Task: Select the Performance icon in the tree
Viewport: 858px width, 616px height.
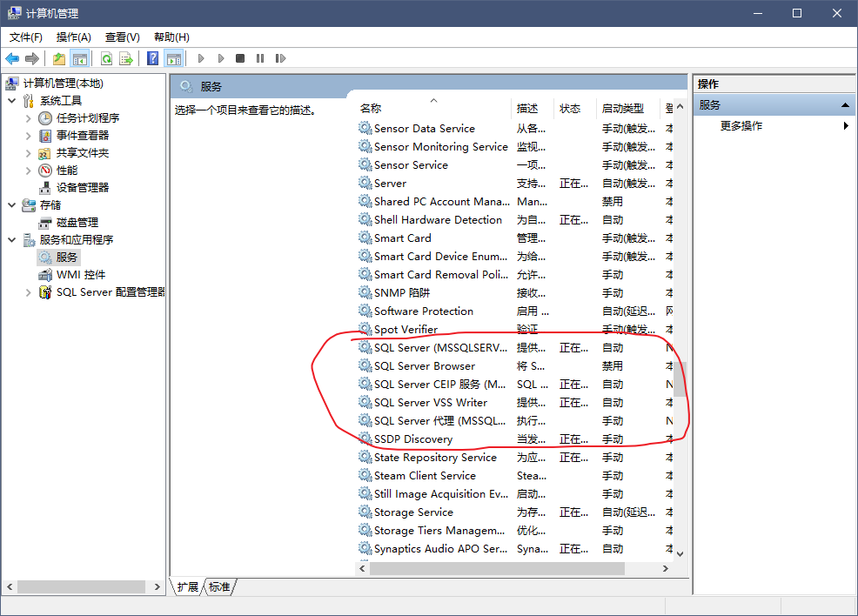Action: click(x=45, y=171)
